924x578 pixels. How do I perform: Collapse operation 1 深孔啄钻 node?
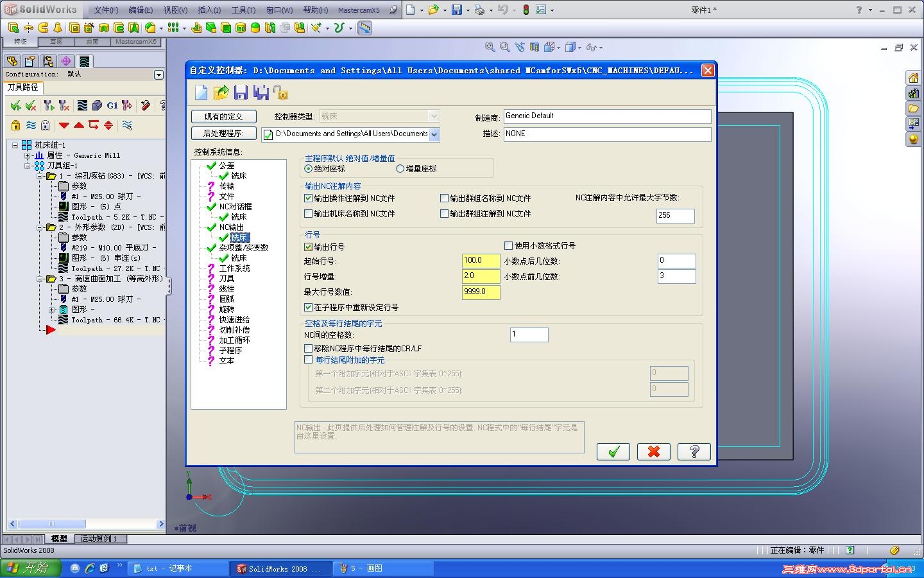click(x=40, y=176)
